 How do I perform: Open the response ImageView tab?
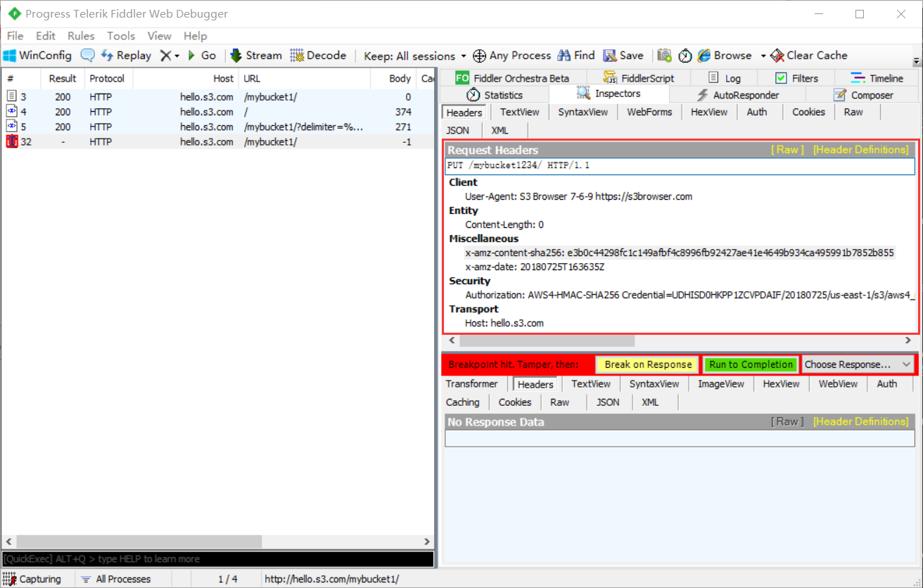pos(721,383)
